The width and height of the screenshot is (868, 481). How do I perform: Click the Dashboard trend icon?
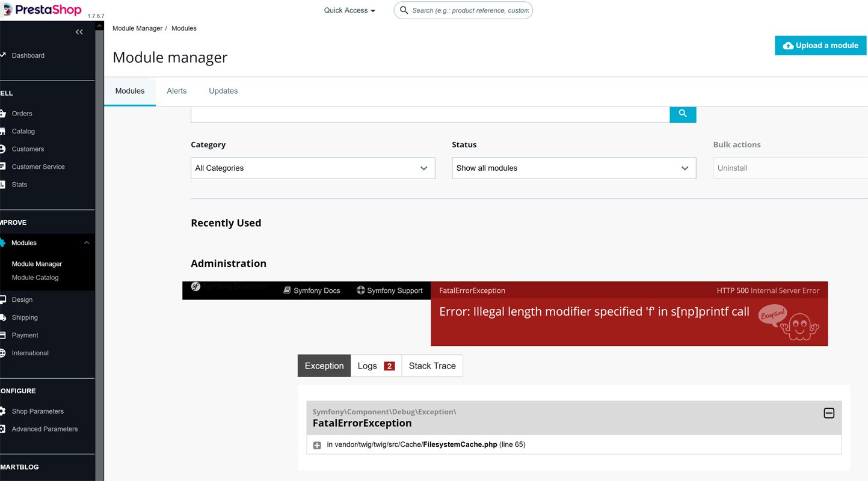[x=3, y=55]
